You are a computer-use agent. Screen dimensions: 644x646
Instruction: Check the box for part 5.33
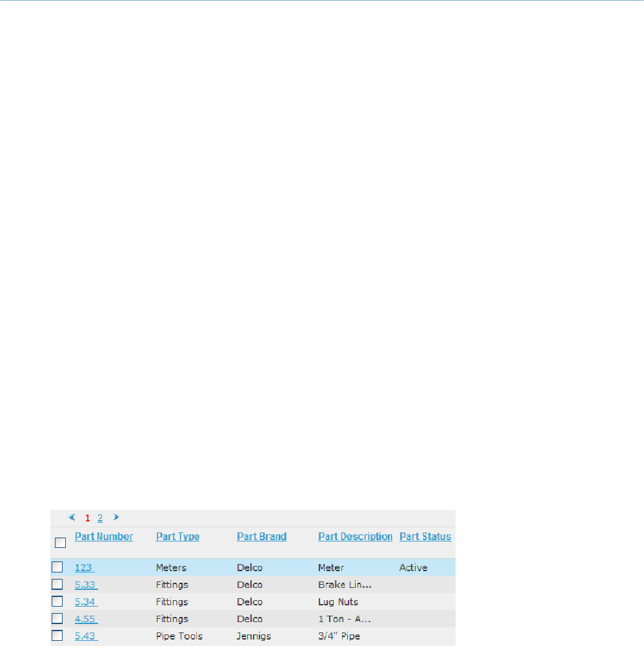click(x=57, y=584)
